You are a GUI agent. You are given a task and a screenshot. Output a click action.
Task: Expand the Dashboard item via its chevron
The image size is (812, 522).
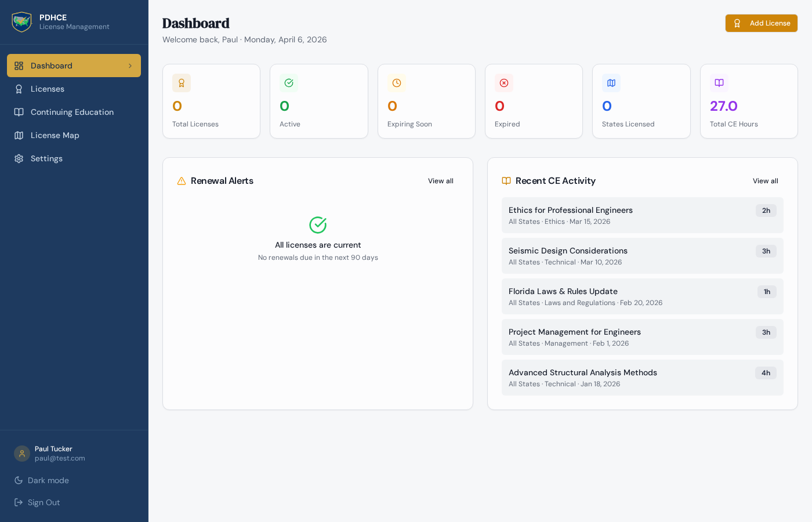(130, 66)
